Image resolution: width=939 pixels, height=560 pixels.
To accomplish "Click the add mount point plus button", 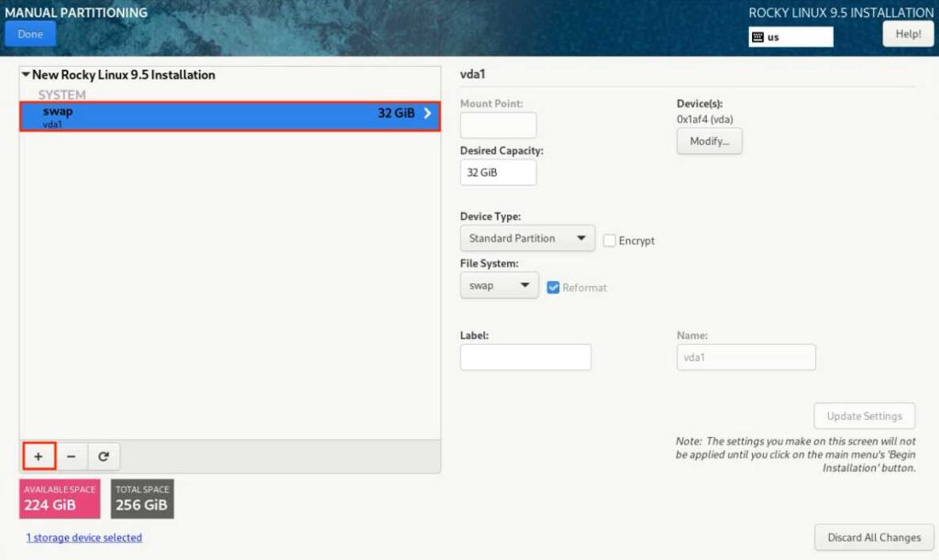I will click(39, 456).
